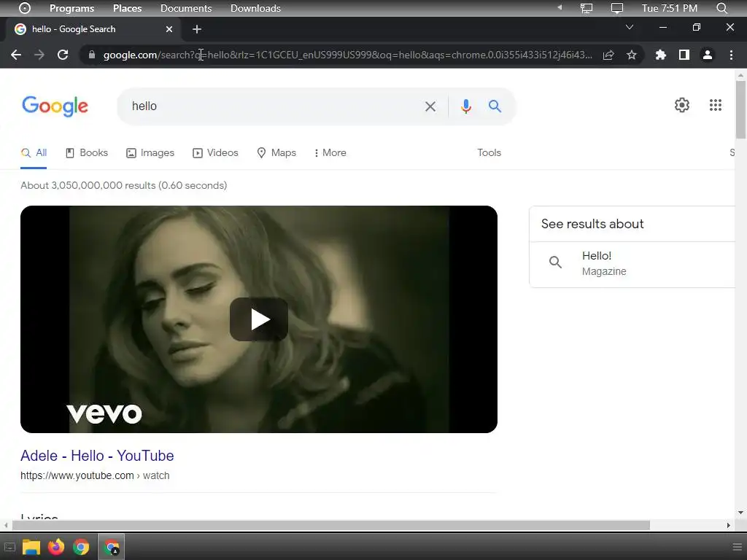The image size is (747, 560).
Task: Click the Tue 7:51 PM clock
Action: point(670,8)
